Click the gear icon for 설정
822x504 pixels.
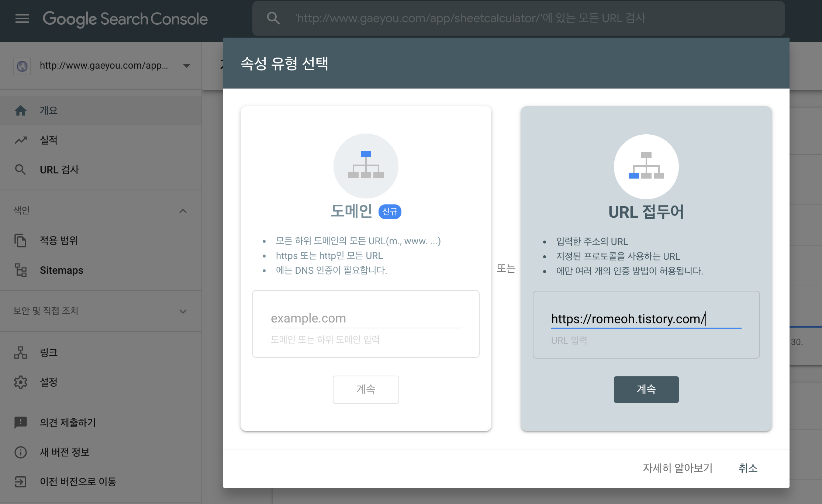(x=21, y=382)
